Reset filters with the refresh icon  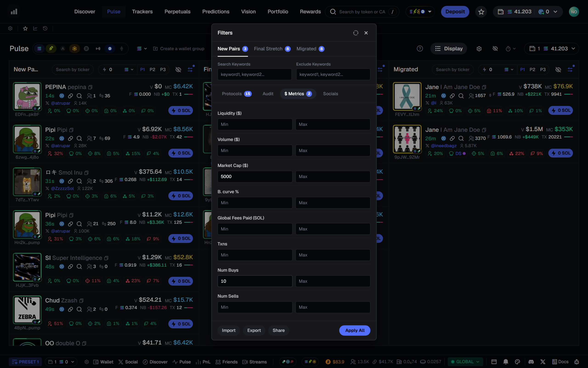[356, 33]
